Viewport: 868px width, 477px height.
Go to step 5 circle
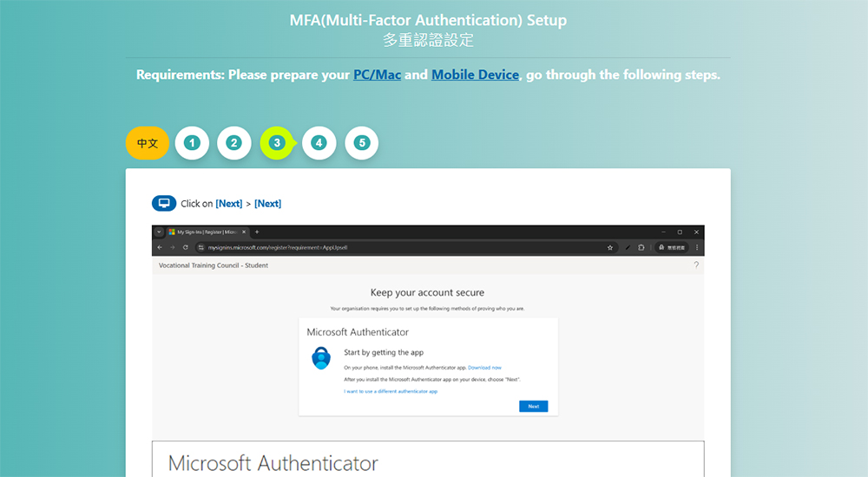(x=361, y=143)
